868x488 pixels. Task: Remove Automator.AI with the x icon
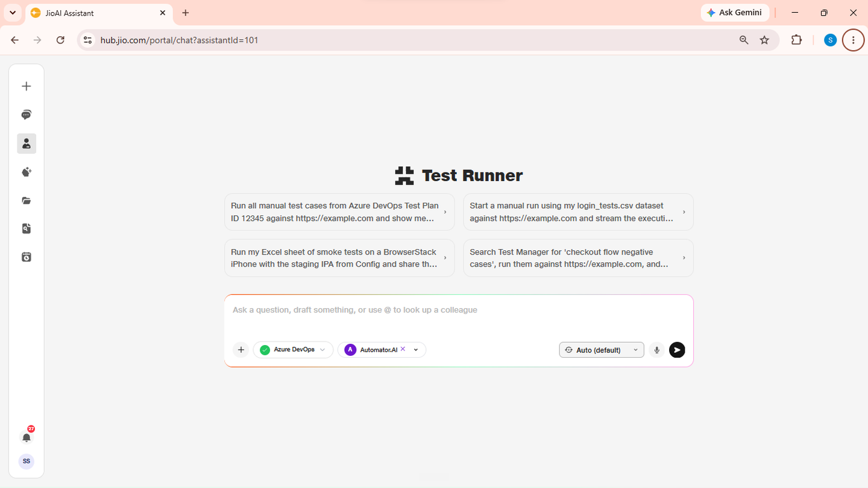pyautogui.click(x=403, y=349)
